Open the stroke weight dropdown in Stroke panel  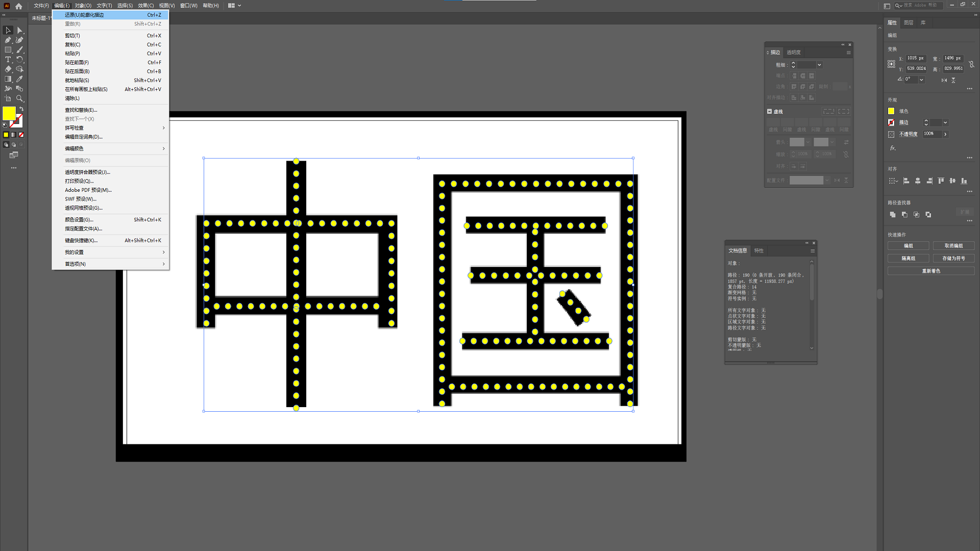[819, 65]
